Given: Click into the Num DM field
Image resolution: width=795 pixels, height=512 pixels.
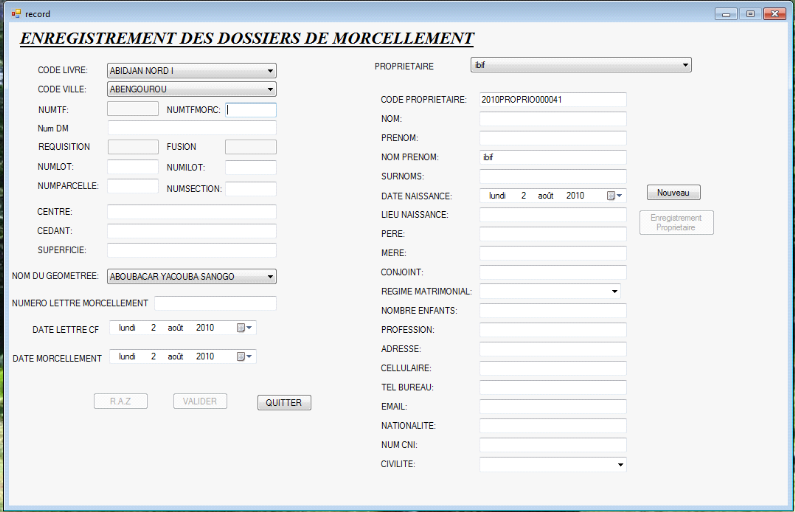Looking at the screenshot, I should pyautogui.click(x=192, y=128).
